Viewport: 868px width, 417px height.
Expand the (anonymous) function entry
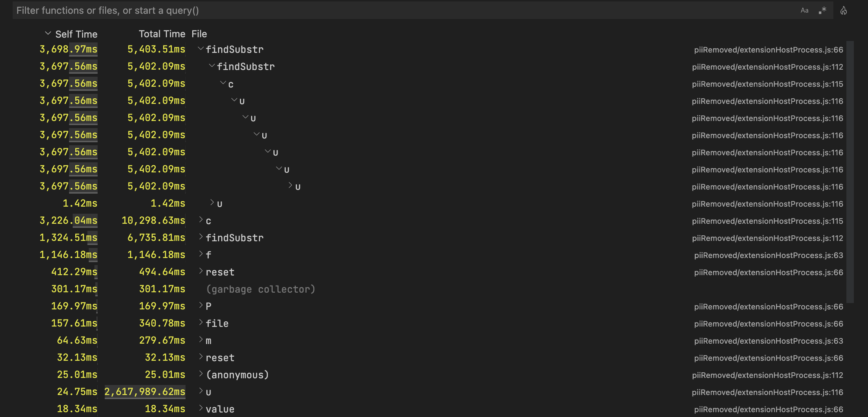pyautogui.click(x=201, y=375)
